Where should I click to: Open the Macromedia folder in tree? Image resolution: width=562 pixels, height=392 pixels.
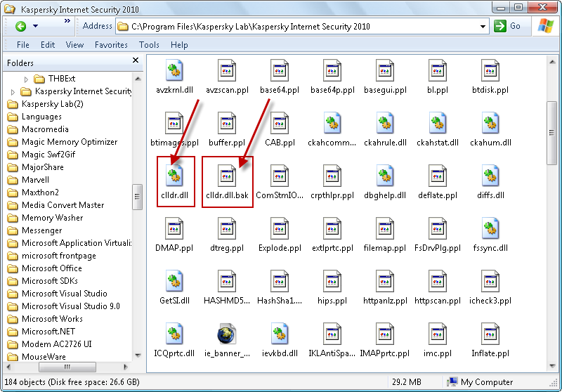click(x=38, y=129)
